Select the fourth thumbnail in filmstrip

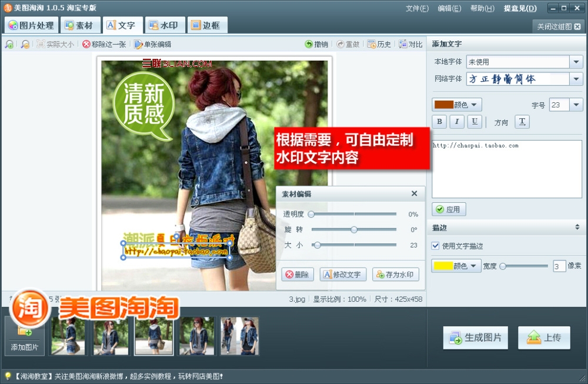[196, 336]
